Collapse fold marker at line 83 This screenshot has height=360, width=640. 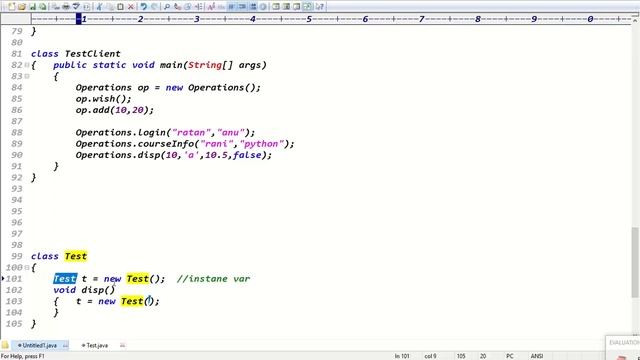[27, 76]
